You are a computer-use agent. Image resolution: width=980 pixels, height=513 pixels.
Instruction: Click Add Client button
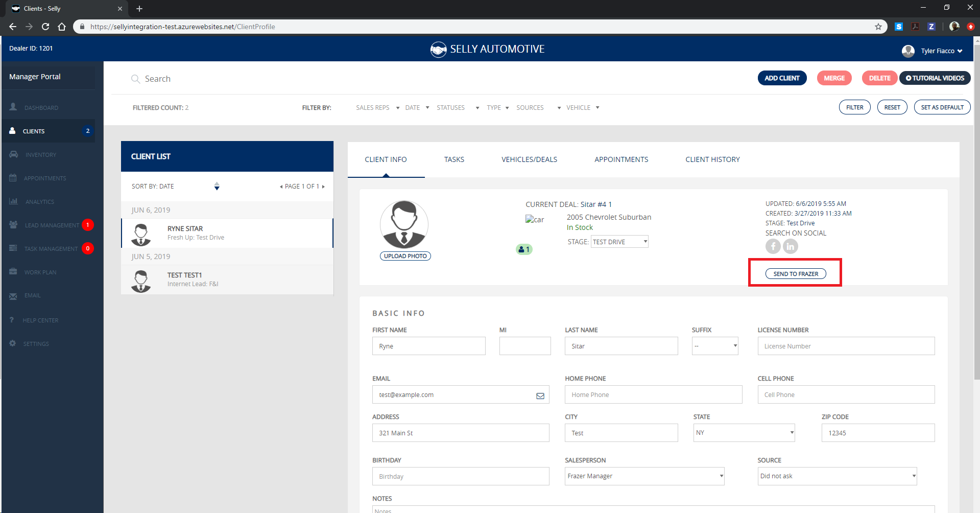782,78
